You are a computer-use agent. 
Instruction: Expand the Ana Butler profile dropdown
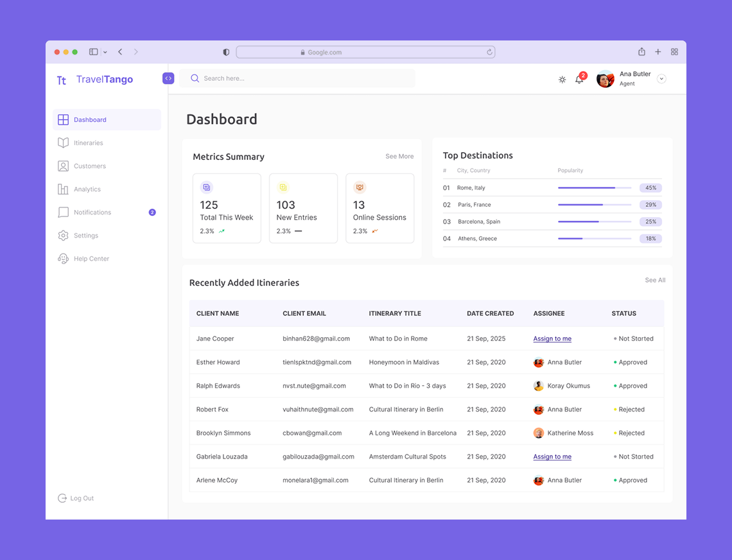tap(661, 78)
